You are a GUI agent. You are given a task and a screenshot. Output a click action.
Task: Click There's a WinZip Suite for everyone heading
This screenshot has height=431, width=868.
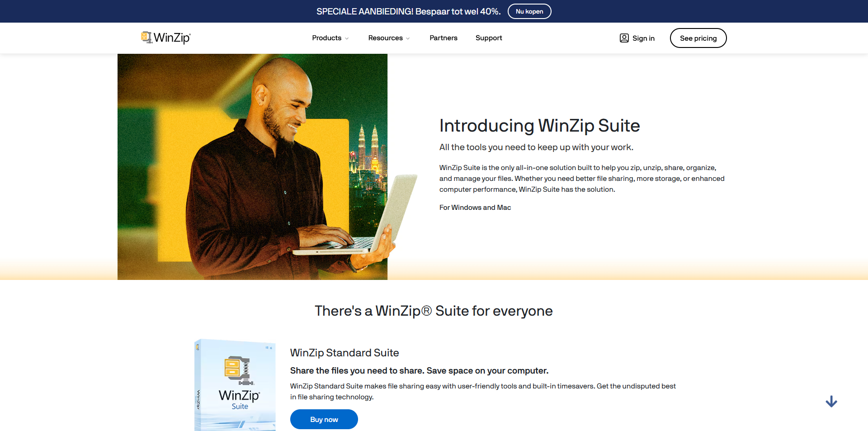[x=434, y=311]
